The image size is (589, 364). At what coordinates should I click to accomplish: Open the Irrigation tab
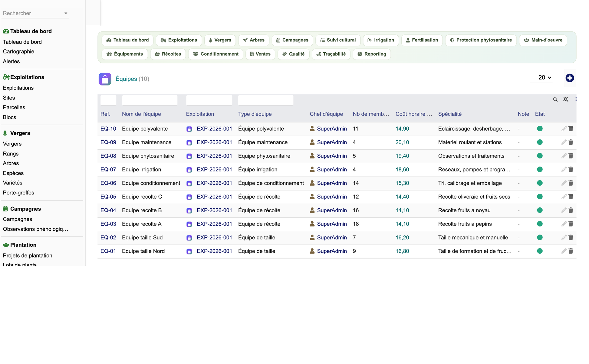tap(381, 40)
